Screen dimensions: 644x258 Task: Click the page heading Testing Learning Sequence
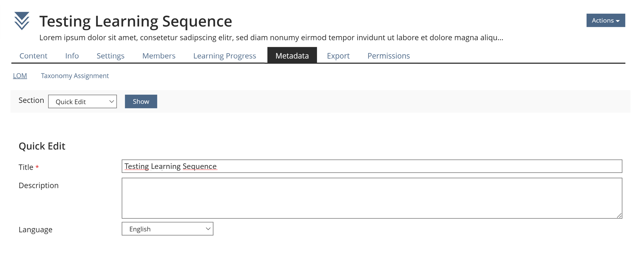(136, 21)
